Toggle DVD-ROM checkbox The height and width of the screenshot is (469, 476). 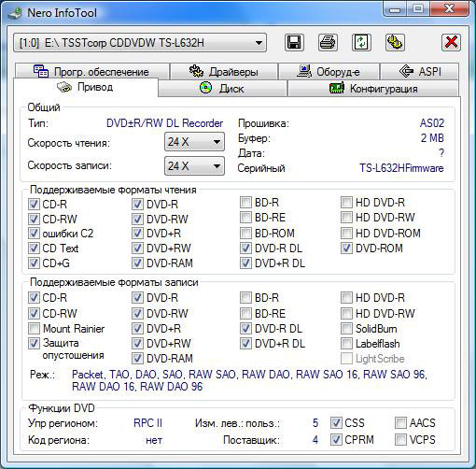pos(346,249)
